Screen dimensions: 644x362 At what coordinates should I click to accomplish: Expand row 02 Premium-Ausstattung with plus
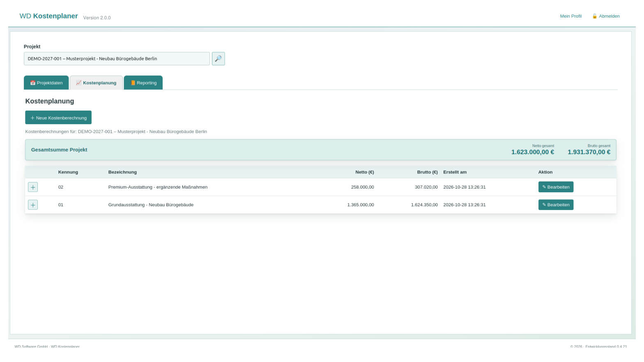33,187
